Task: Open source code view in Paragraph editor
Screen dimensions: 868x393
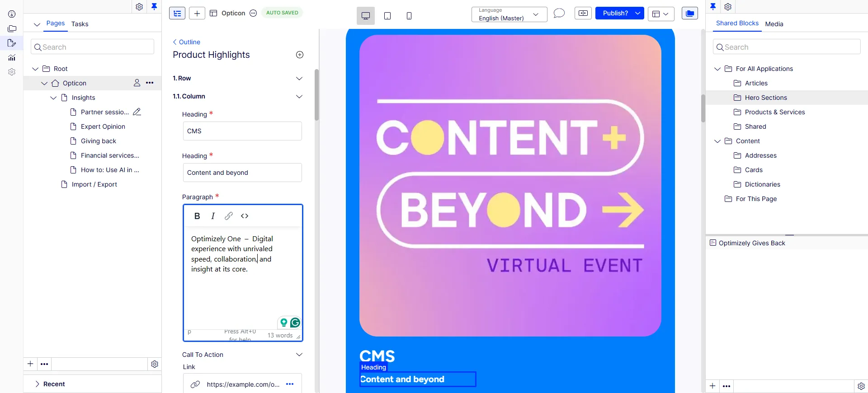Action: [245, 216]
